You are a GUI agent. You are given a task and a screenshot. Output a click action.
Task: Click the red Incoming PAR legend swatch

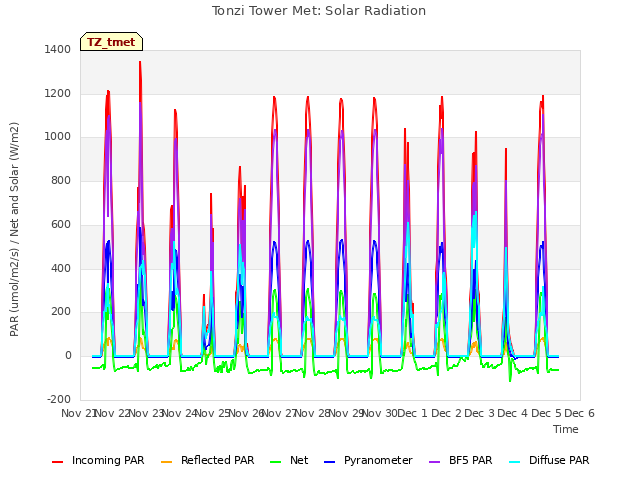pos(58,462)
